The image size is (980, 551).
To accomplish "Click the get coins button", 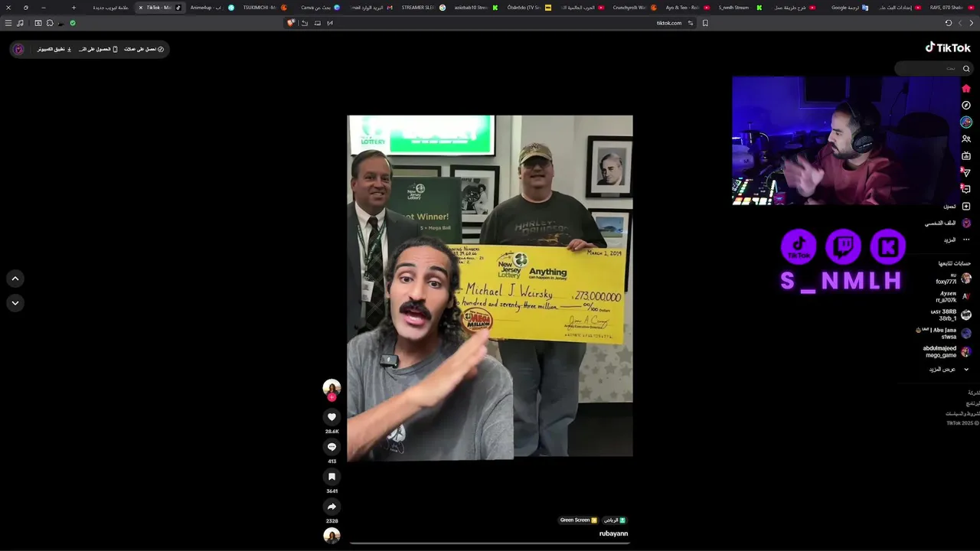I will (144, 49).
